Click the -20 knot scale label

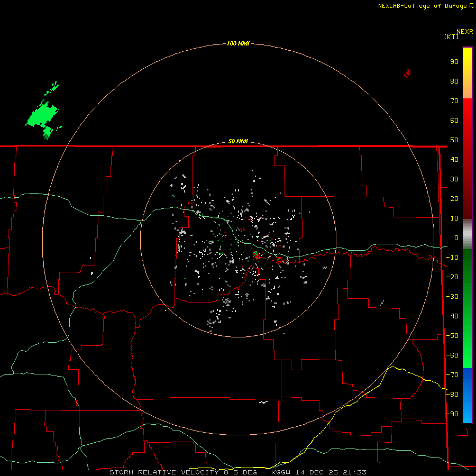tap(452, 277)
